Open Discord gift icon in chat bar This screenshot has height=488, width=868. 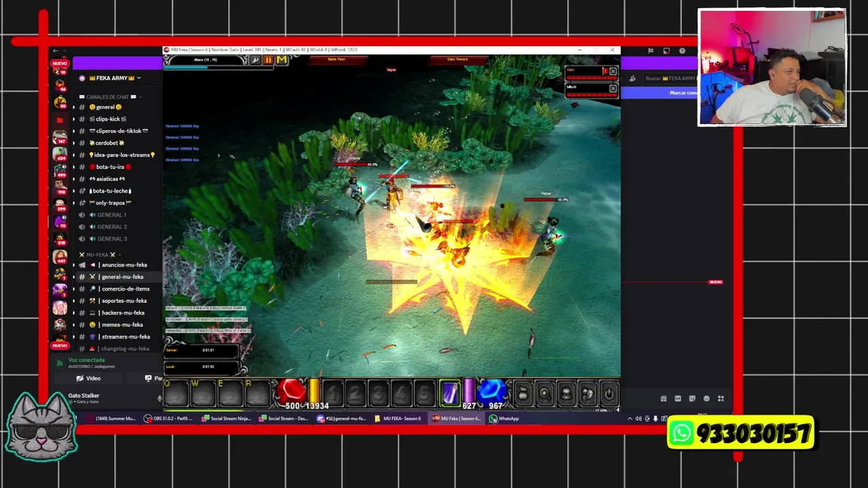click(663, 399)
